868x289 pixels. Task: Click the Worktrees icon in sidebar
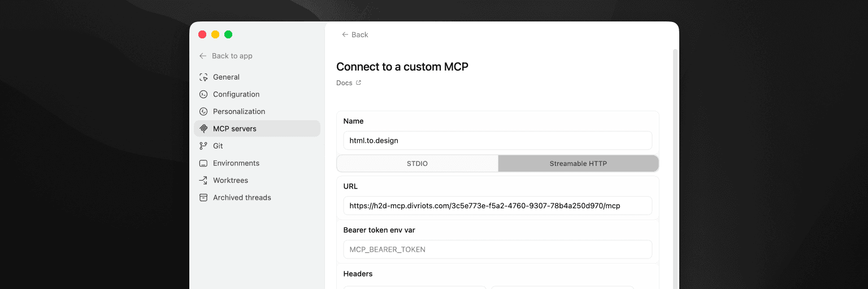pyautogui.click(x=203, y=181)
